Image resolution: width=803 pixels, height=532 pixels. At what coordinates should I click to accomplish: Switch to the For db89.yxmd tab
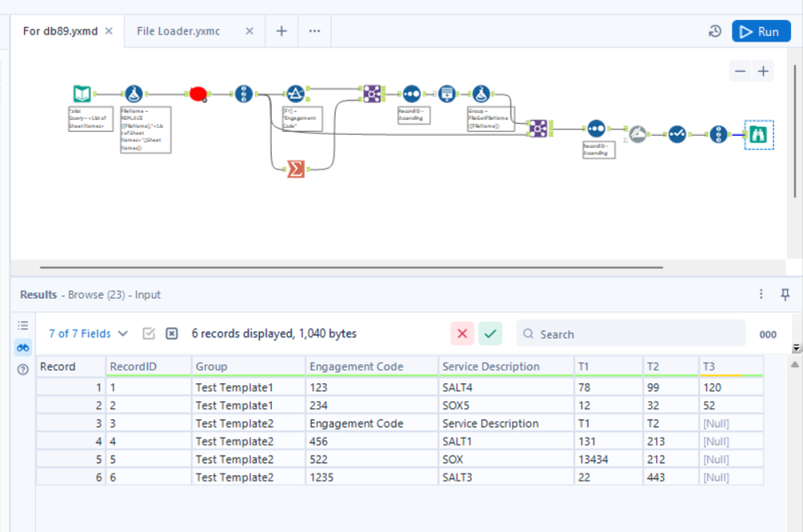tap(60, 31)
